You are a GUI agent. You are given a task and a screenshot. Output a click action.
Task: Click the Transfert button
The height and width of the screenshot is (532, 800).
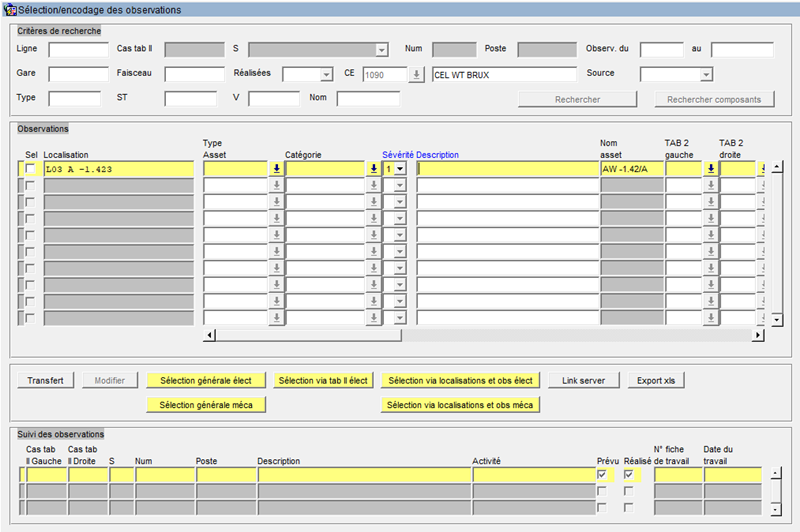click(45, 381)
